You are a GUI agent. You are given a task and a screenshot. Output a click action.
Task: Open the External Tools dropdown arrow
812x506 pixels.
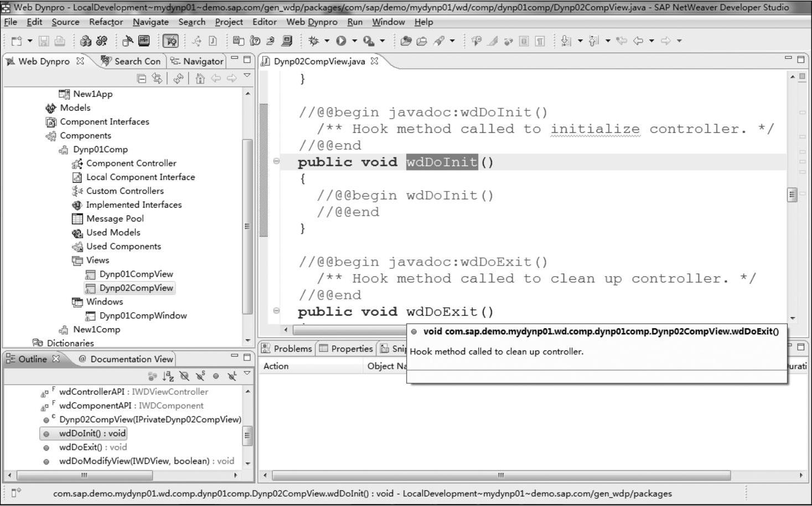382,41
